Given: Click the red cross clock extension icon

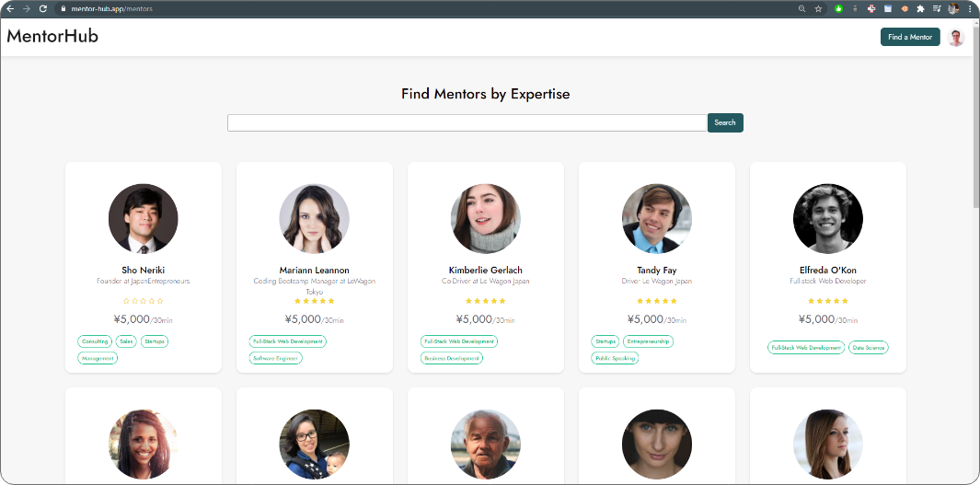Looking at the screenshot, I should click(x=871, y=9).
